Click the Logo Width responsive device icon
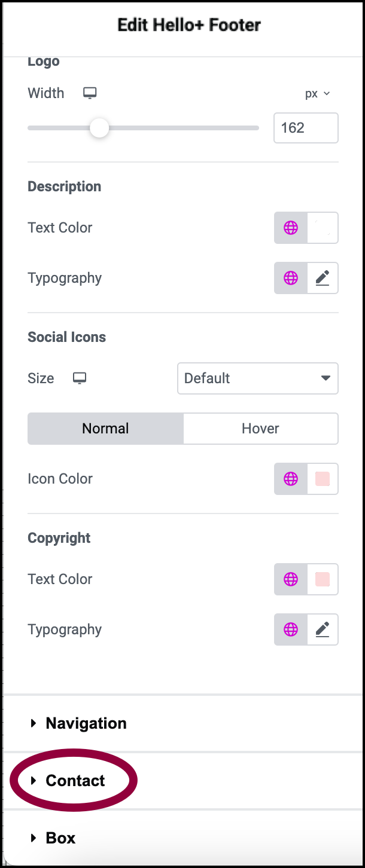 [90, 93]
